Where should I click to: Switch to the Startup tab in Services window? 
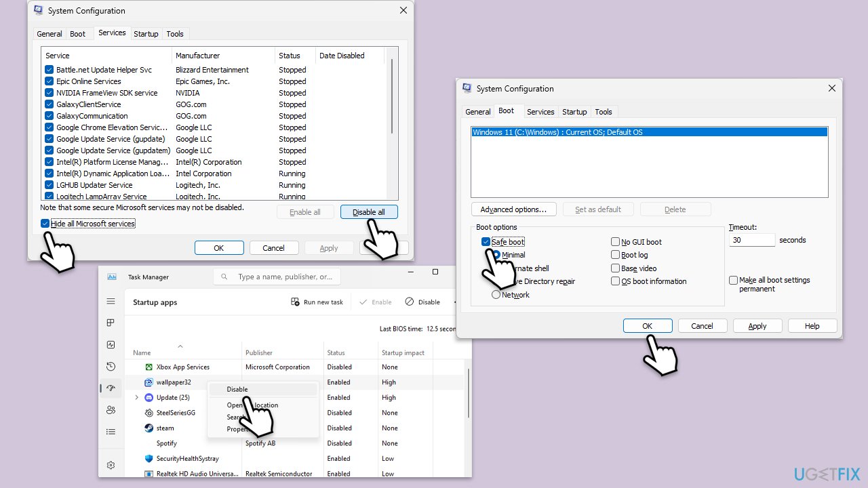click(x=146, y=34)
